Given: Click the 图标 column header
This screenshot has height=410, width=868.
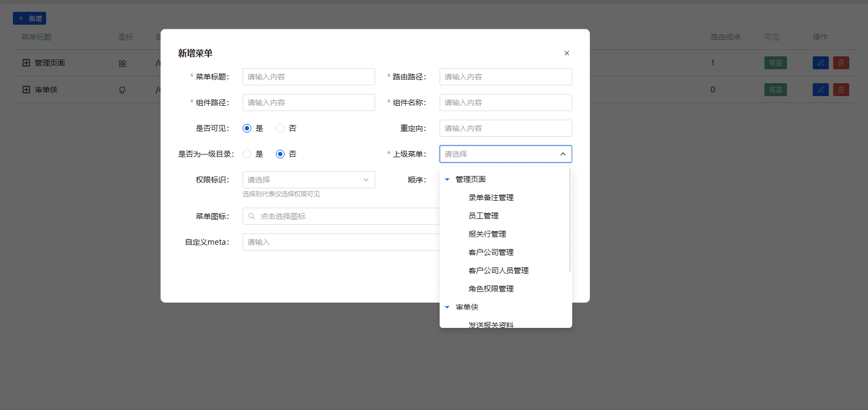Looking at the screenshot, I should click(x=126, y=37).
